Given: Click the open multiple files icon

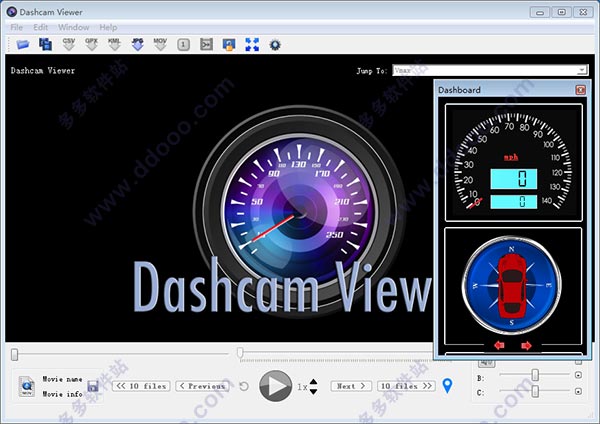Looking at the screenshot, I should point(46,44).
